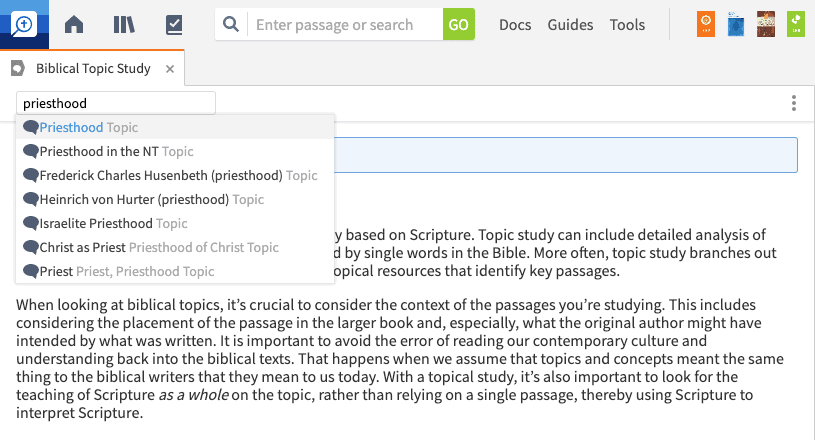
Task: Choose the 'Israelite Priesthood' topic suggestion
Action: click(96, 224)
